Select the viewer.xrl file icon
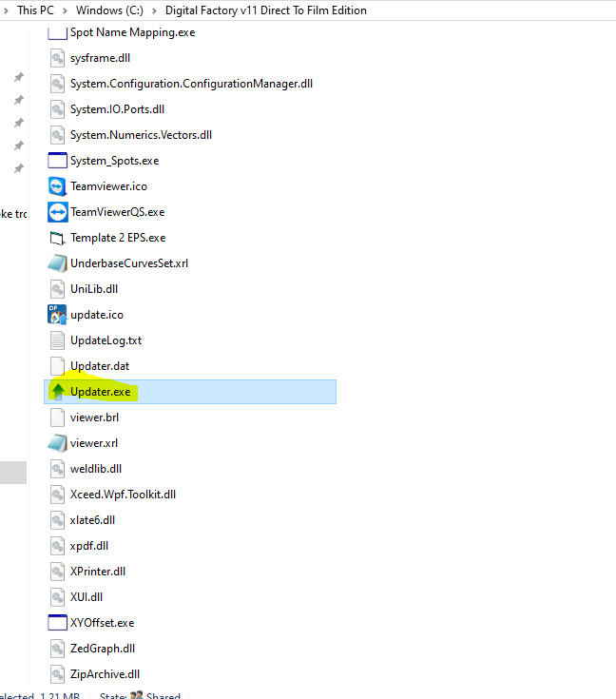 (58, 443)
